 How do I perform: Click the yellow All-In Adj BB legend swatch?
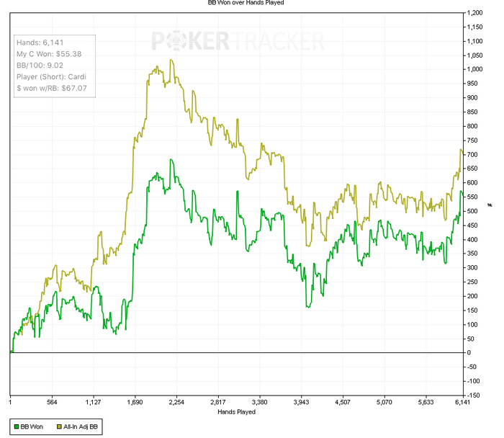[x=59, y=426]
